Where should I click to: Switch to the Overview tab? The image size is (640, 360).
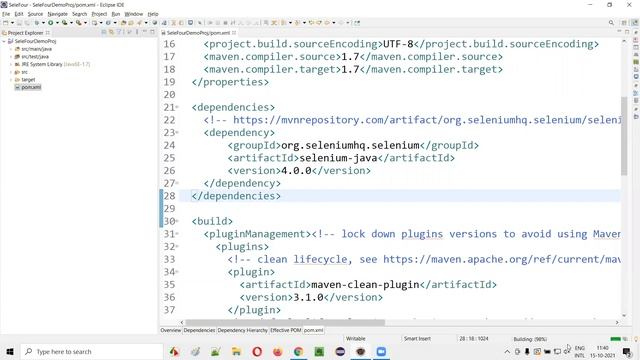(x=171, y=330)
